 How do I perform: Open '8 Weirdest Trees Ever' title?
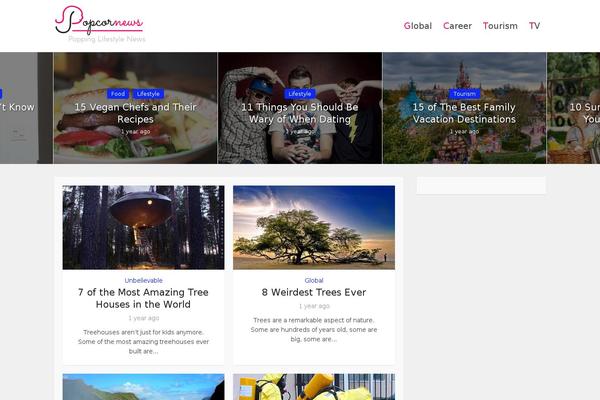314,292
